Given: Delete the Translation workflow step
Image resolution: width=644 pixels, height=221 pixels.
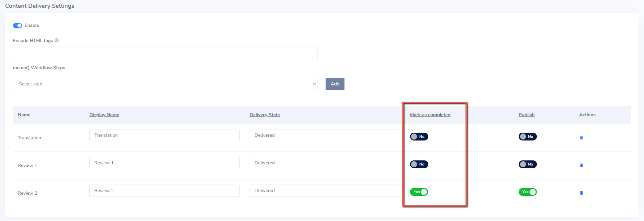Looking at the screenshot, I should (582, 138).
